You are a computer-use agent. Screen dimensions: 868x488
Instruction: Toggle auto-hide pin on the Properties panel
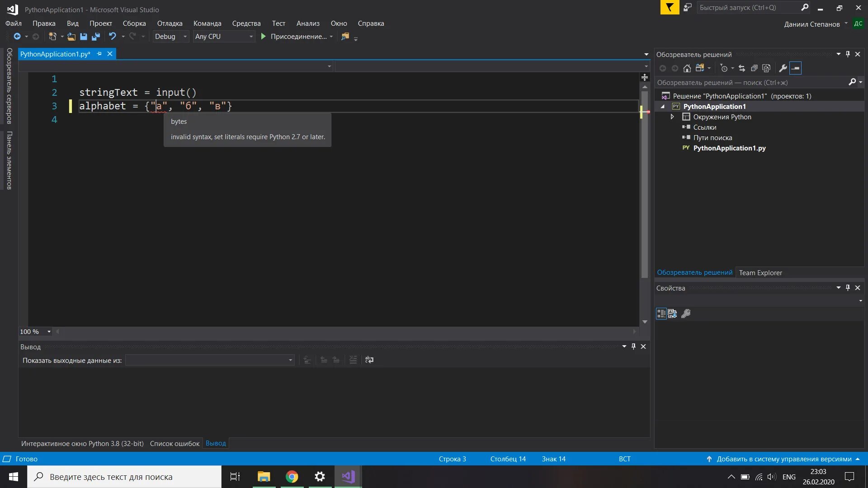pos(848,288)
